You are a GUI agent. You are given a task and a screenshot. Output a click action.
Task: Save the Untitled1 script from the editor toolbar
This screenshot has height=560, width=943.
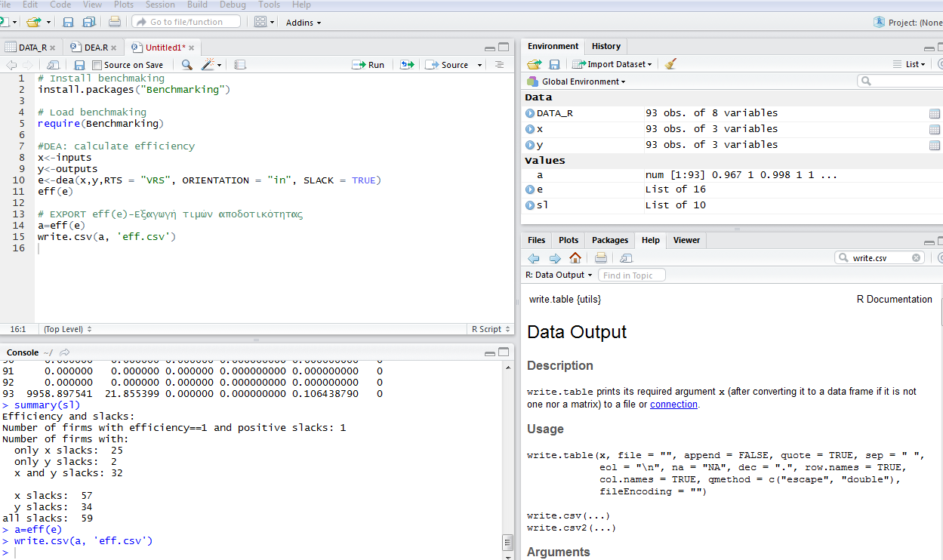79,65
